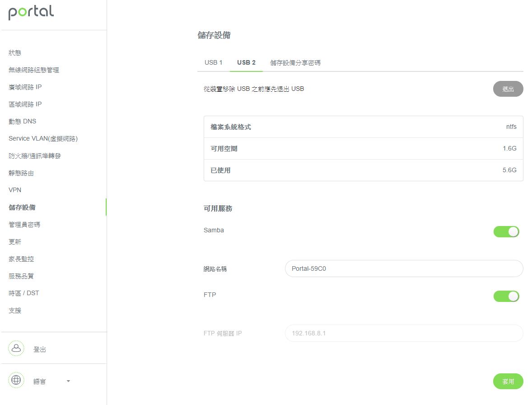Click the FTP 伺服器 IP field
Screen dimensions: 532x405
point(404,334)
